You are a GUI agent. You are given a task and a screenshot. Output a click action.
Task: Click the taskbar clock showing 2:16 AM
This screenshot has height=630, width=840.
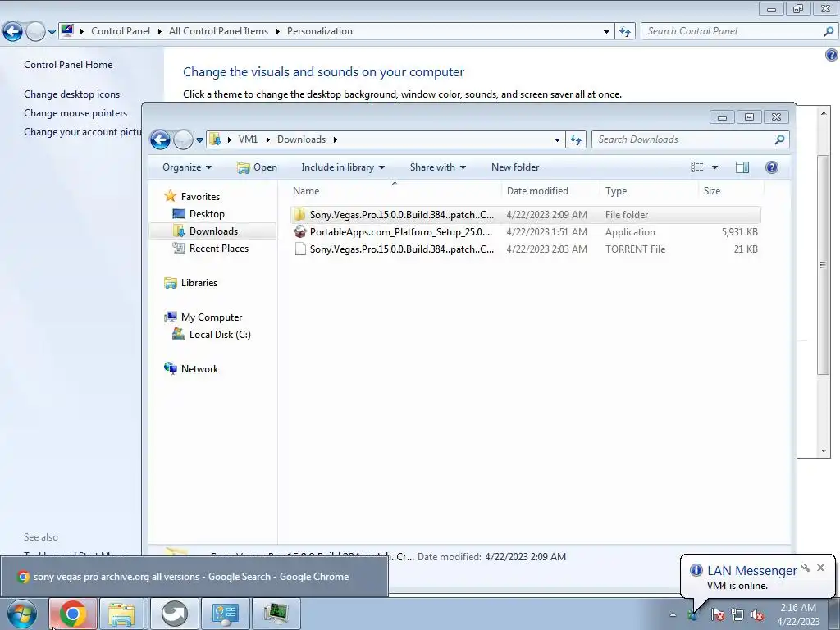click(798, 614)
